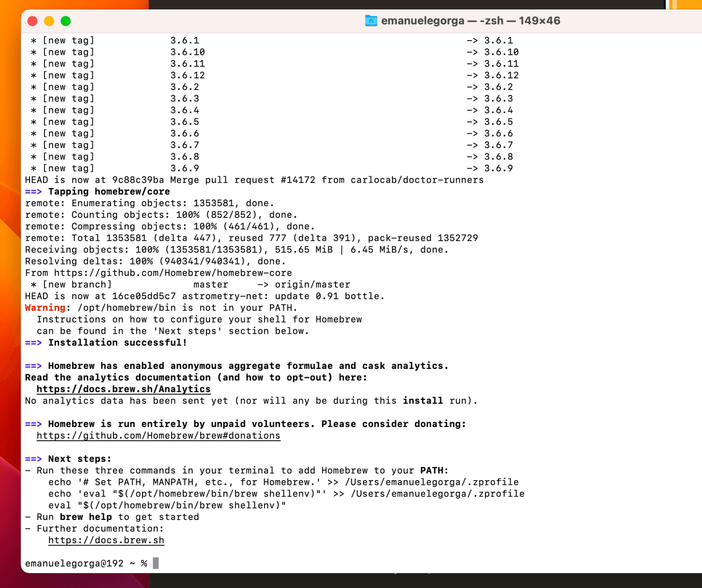Click the red 'Warning' text
Viewport: 702px width, 588px height.
(x=45, y=308)
